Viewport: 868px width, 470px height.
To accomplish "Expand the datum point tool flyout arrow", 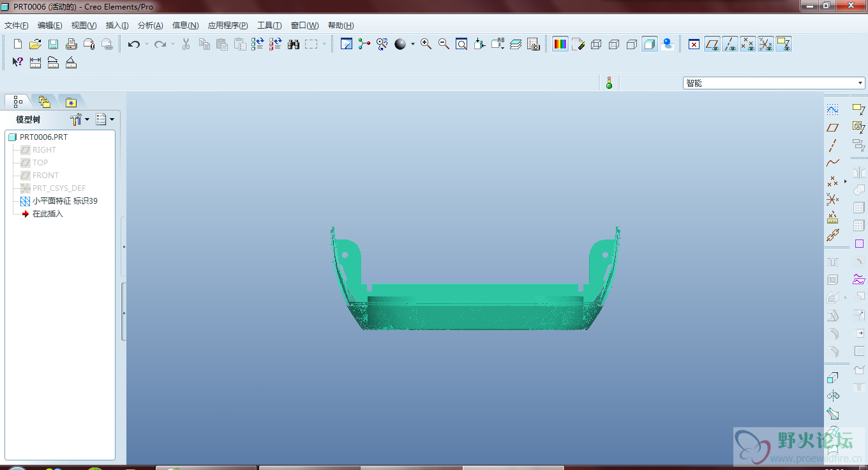I will [845, 181].
